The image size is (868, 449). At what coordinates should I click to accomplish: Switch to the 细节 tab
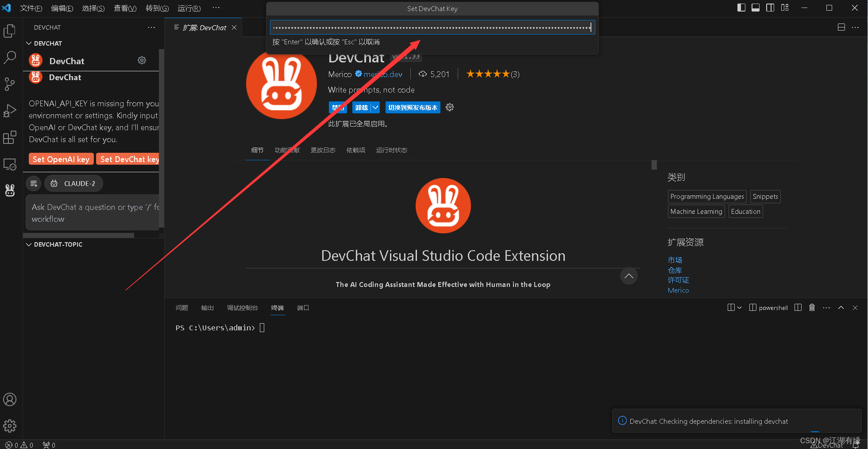coord(257,150)
